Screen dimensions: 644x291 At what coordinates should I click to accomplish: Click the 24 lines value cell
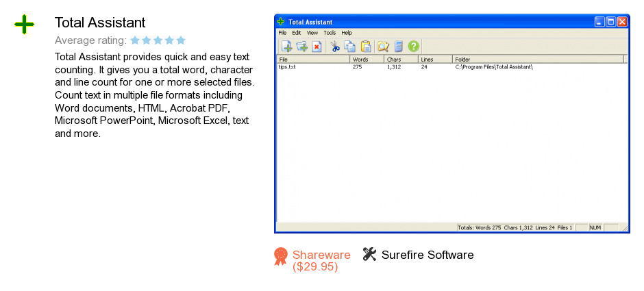point(424,67)
